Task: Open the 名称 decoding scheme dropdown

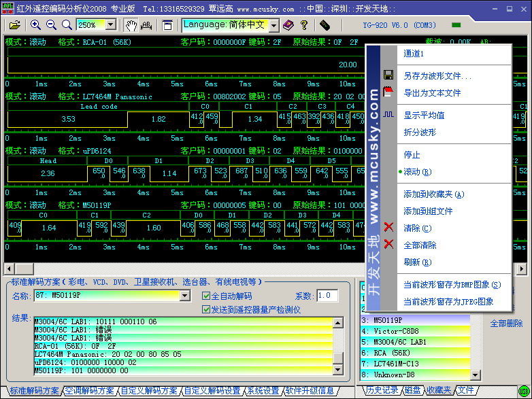Action: coord(184,296)
